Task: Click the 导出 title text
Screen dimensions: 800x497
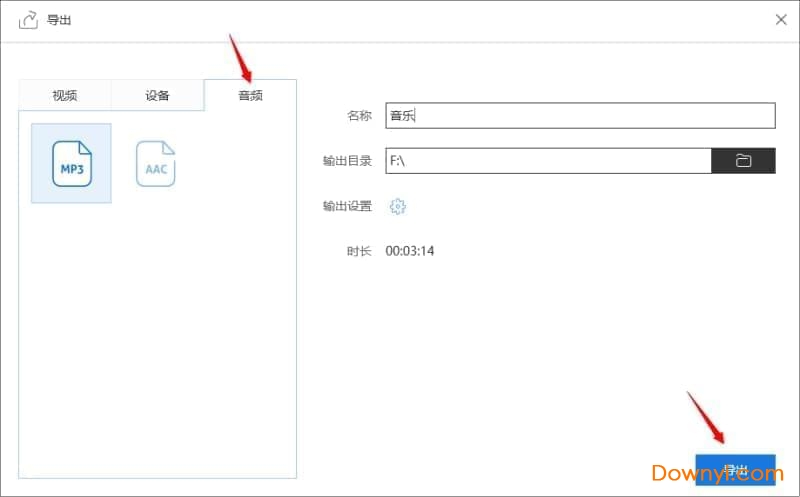Action: [59, 19]
